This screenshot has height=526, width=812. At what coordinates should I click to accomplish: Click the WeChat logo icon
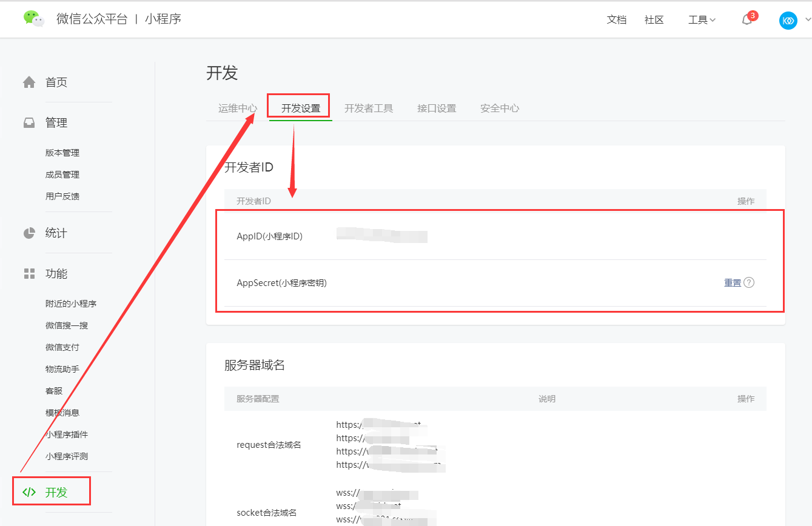coord(34,19)
